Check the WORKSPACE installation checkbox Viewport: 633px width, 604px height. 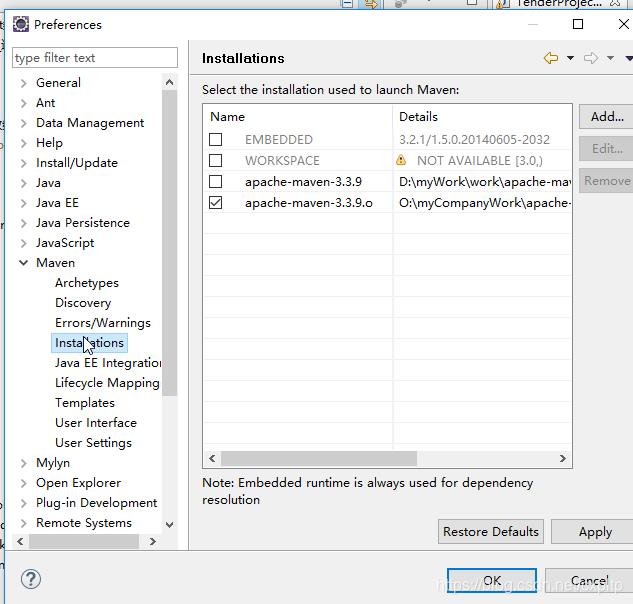[216, 161]
